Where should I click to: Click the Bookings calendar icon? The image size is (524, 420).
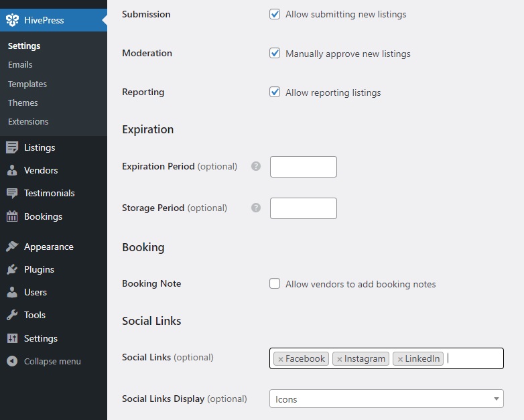pos(12,216)
